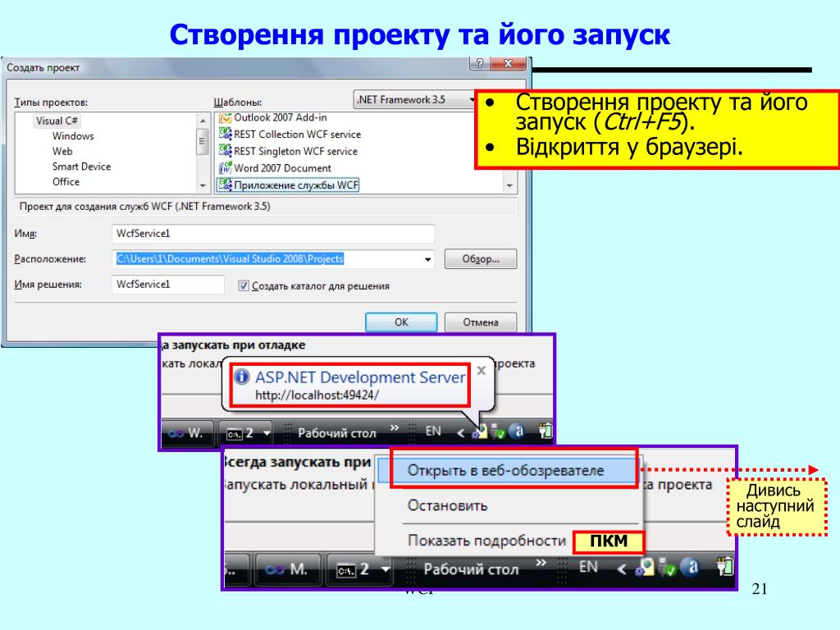Image resolution: width=840 pixels, height=630 pixels.
Task: Open command prompt group dropdown arrow under context menu
Action: pos(386,569)
